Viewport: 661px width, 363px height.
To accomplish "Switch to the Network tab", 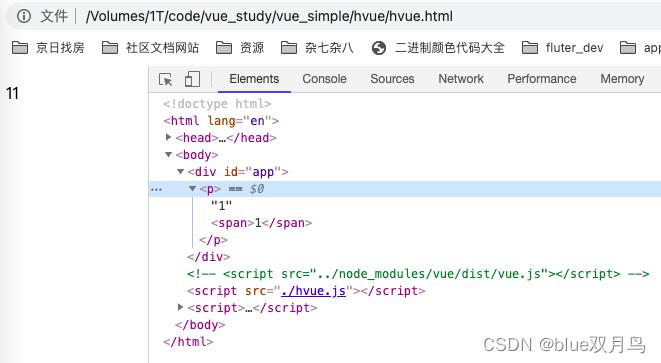I will [461, 79].
